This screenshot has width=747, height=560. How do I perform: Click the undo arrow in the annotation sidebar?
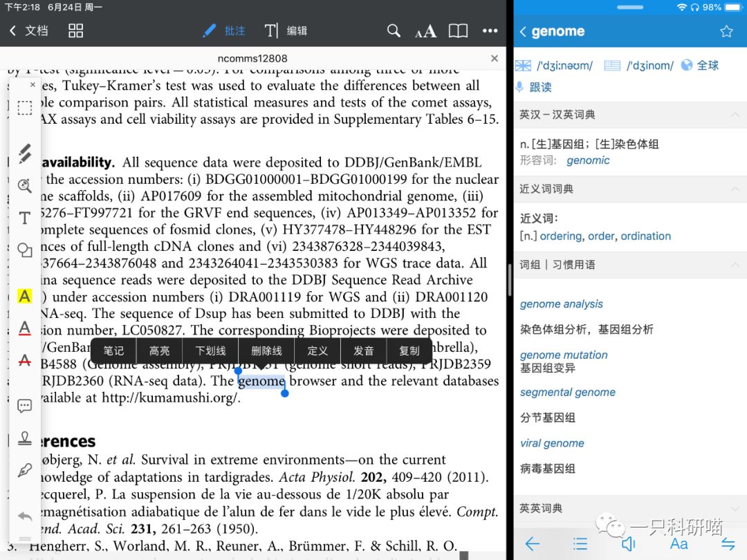pyautogui.click(x=24, y=516)
